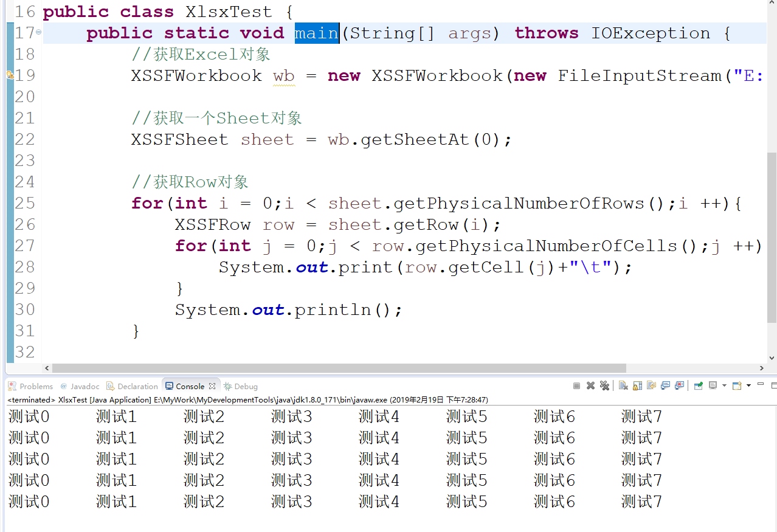Click the editor horizontal scrollbar thumb
The image size is (777, 532).
tap(339, 368)
